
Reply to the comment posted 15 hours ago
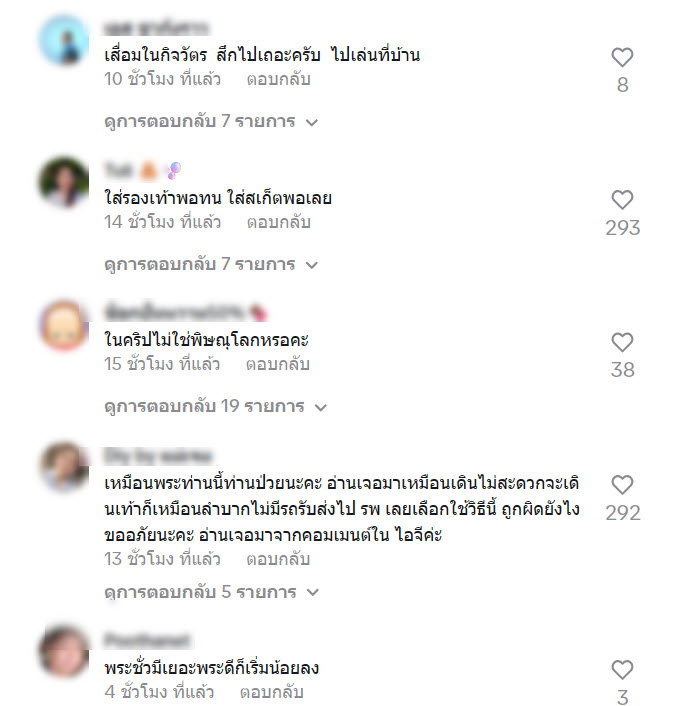click(278, 364)
